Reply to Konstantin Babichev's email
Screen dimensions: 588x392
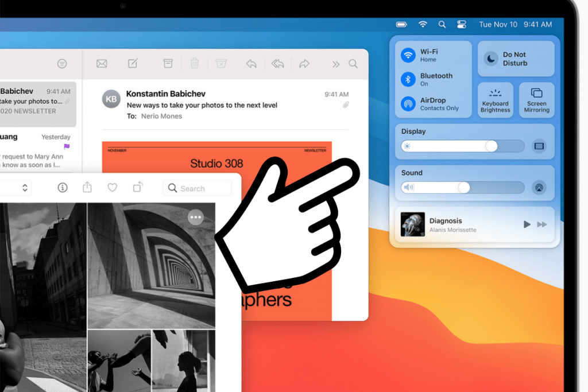coord(252,64)
